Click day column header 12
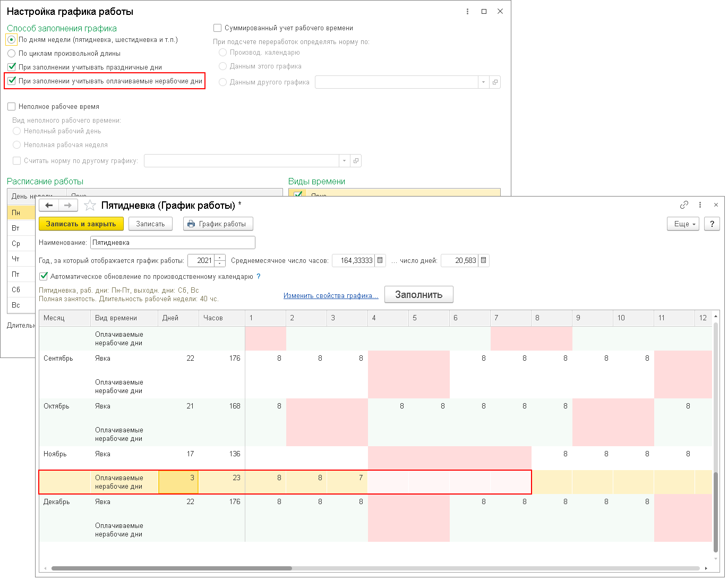The width and height of the screenshot is (728, 579). pos(703,318)
